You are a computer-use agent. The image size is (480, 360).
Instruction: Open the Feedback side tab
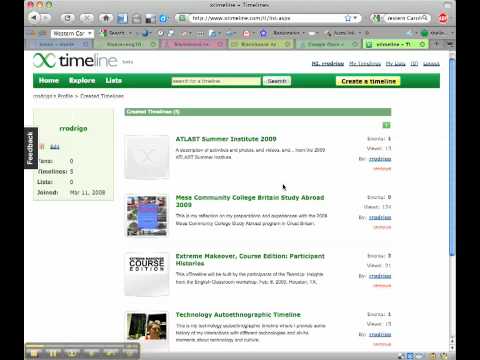coord(31,148)
